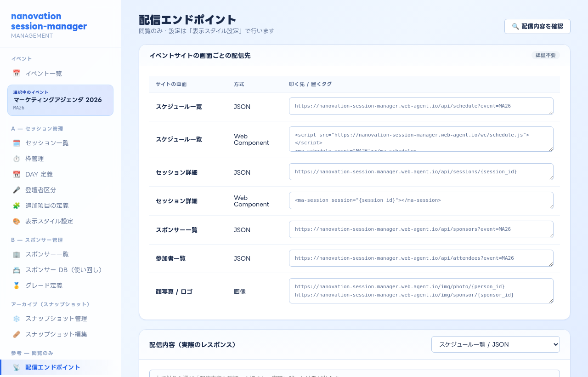Click the bandage icon for スナップショット編集
Viewport: 588px width, 377px height.
click(x=17, y=334)
